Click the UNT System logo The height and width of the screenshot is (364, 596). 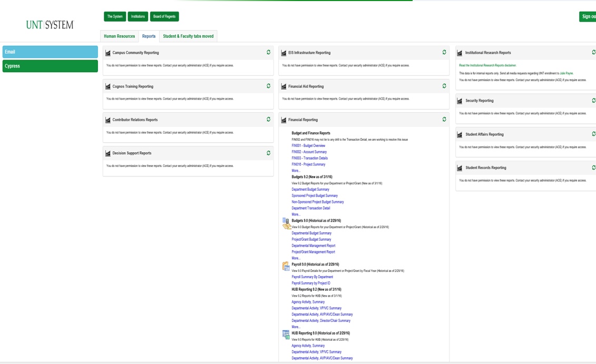(x=50, y=25)
